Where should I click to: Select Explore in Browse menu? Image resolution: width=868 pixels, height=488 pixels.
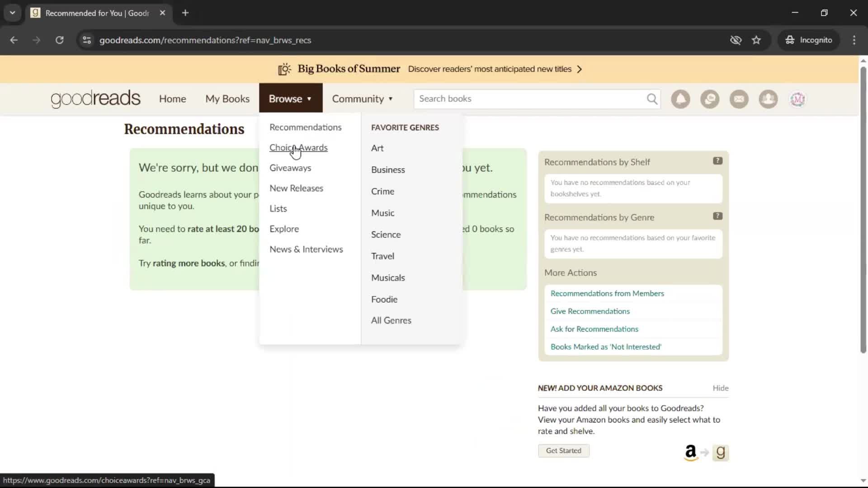[284, 229]
